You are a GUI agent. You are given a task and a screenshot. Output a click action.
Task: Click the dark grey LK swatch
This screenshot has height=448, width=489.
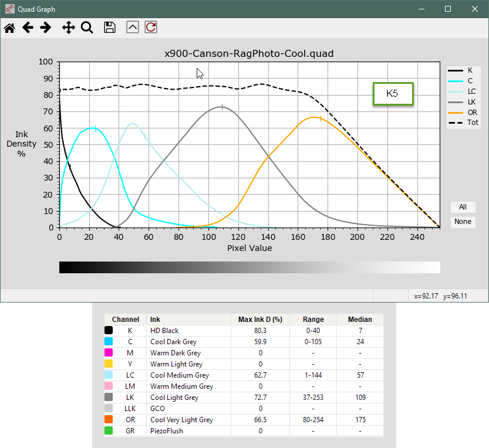click(x=109, y=397)
